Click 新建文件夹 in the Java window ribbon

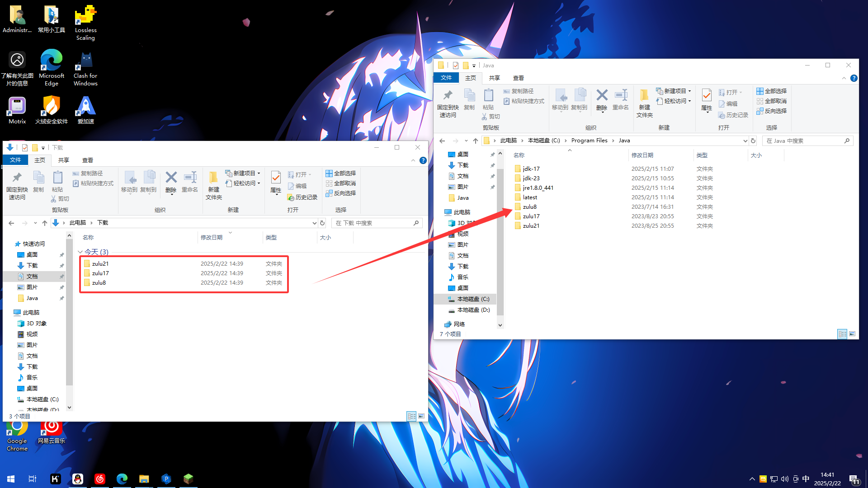644,103
